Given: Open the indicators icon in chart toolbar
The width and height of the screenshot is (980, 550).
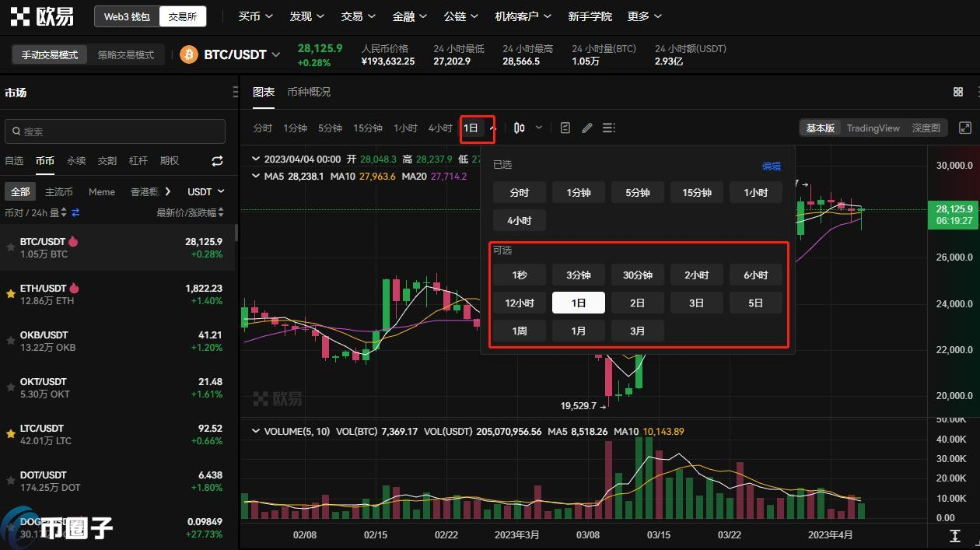Looking at the screenshot, I should click(565, 128).
